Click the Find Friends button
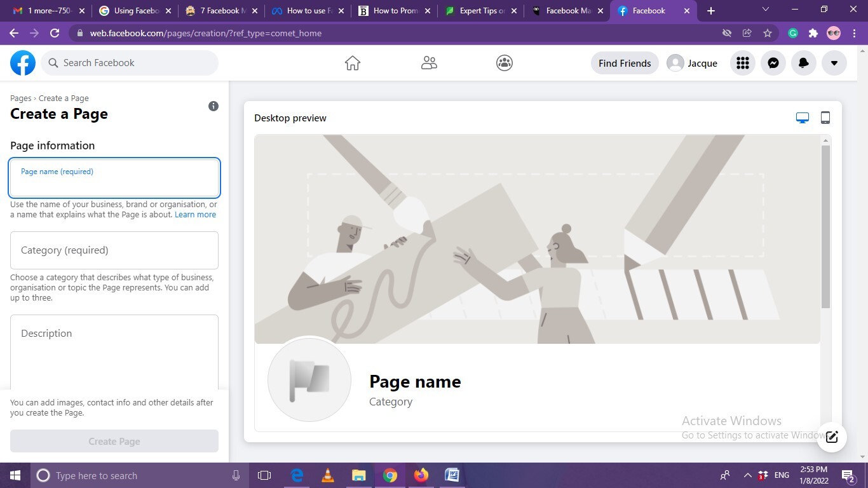The height and width of the screenshot is (488, 868). point(624,63)
